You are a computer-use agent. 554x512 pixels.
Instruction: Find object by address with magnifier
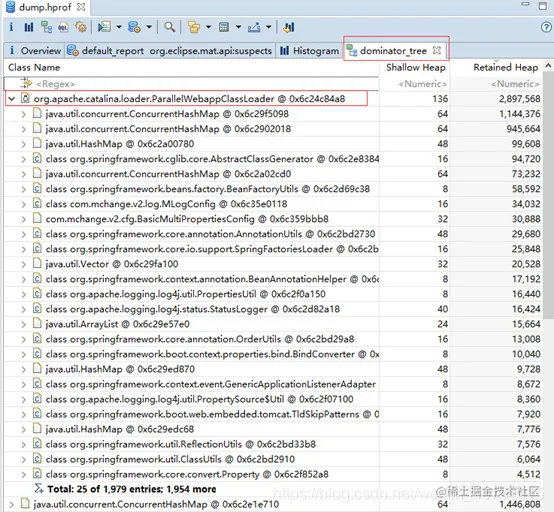[170, 27]
